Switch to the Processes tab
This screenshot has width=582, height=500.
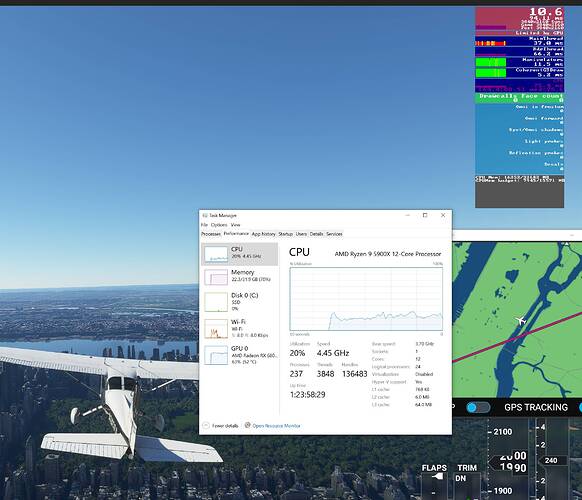click(x=211, y=234)
